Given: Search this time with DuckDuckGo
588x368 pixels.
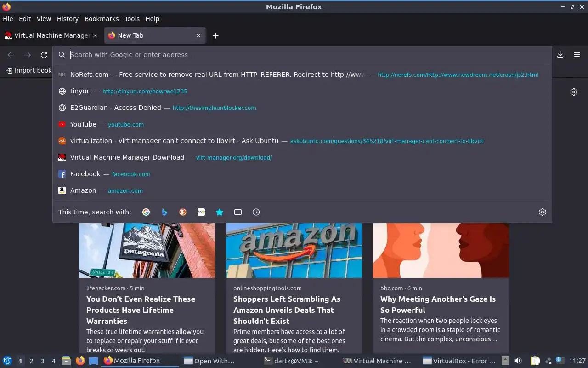Looking at the screenshot, I should tap(183, 212).
